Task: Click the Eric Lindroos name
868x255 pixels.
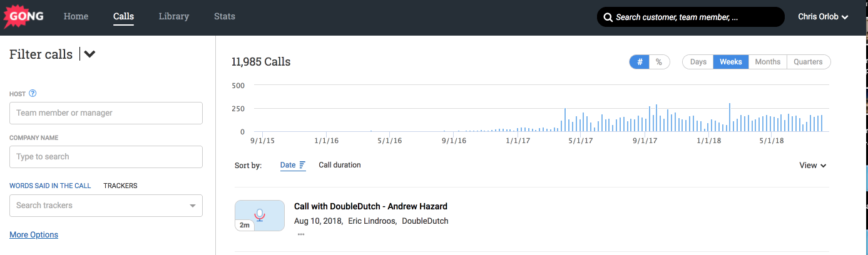Action: coord(372,221)
